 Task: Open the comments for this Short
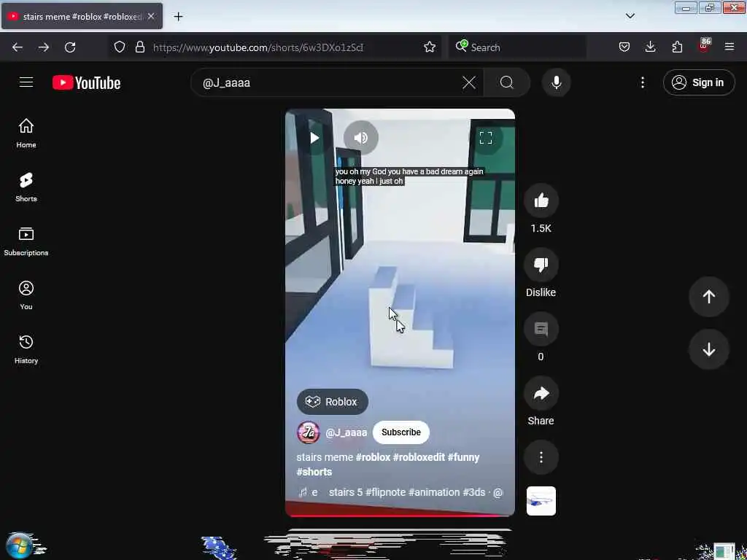541,329
